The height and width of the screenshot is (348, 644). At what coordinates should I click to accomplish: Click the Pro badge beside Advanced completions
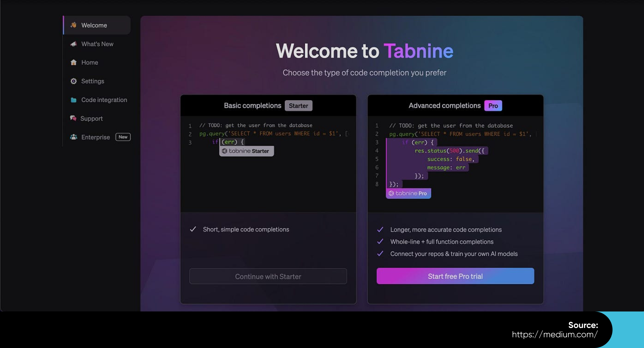tap(493, 105)
